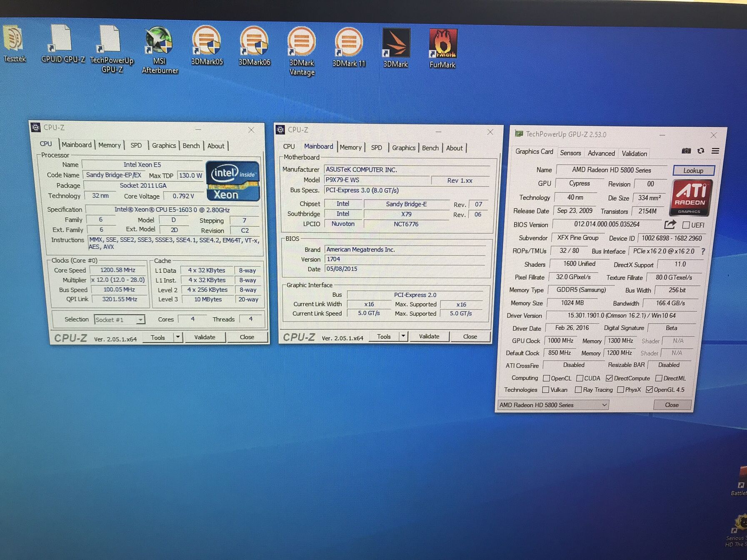This screenshot has width=747, height=560.
Task: Click GPU-Z BIOS share/export icon
Action: 670,225
